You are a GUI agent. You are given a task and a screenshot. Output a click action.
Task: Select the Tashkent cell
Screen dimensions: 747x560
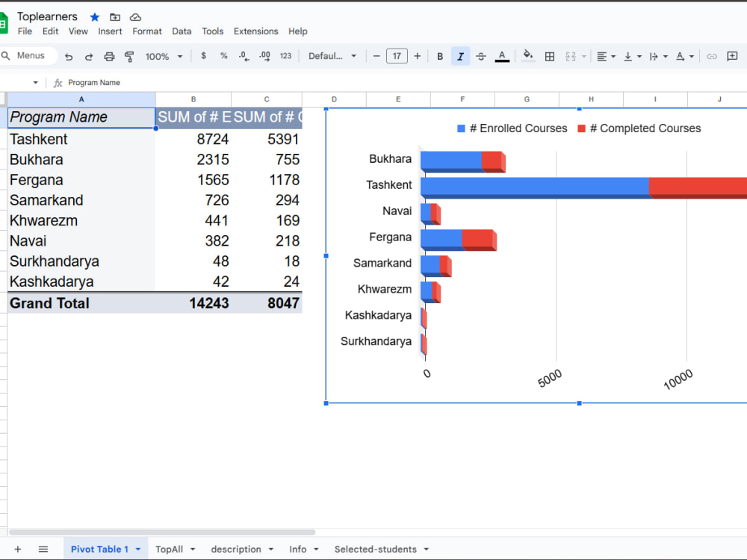click(81, 139)
